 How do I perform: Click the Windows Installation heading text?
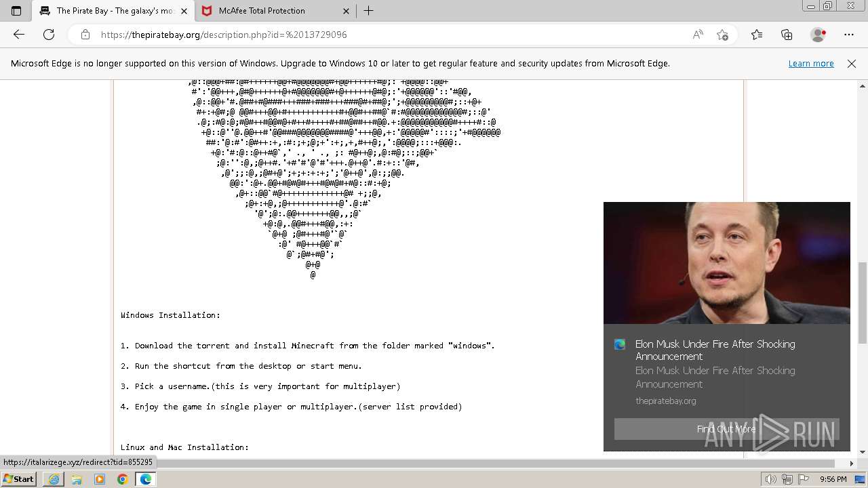[x=170, y=315]
